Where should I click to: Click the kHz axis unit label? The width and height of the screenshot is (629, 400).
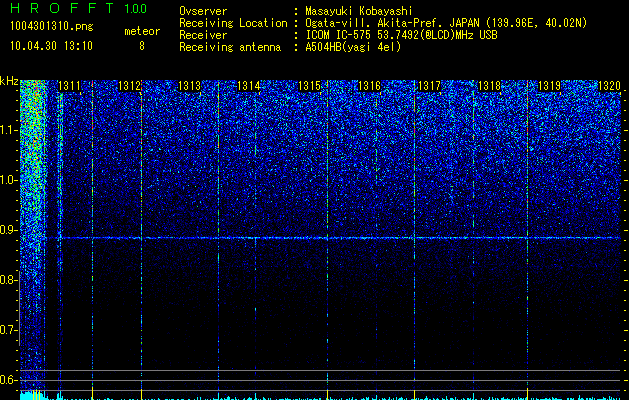9,81
